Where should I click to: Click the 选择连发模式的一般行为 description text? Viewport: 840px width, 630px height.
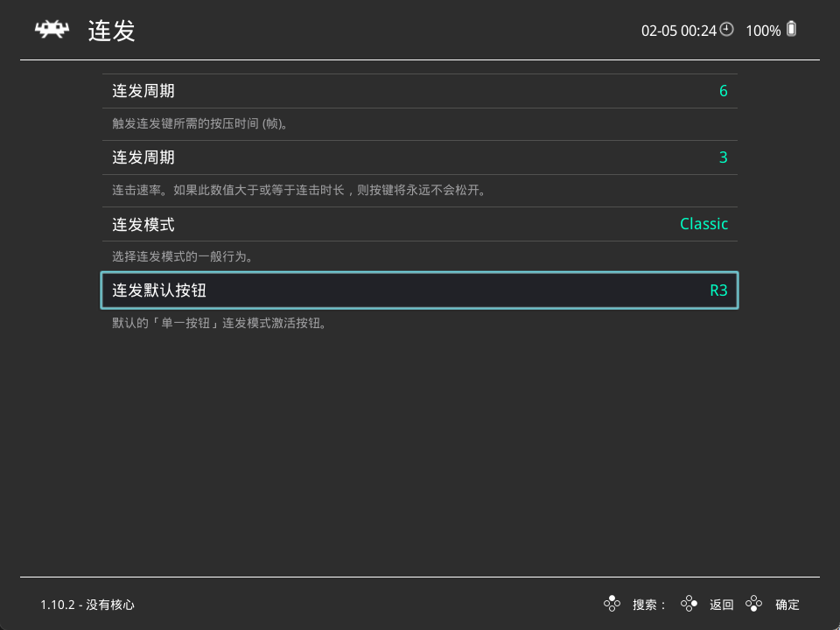pos(188,257)
